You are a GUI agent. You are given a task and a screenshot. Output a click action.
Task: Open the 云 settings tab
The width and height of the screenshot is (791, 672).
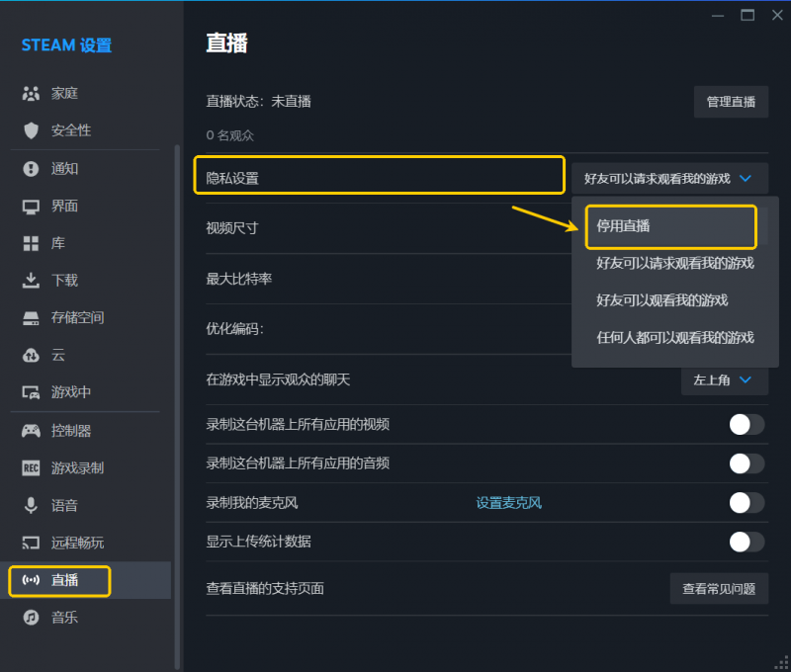coord(86,356)
